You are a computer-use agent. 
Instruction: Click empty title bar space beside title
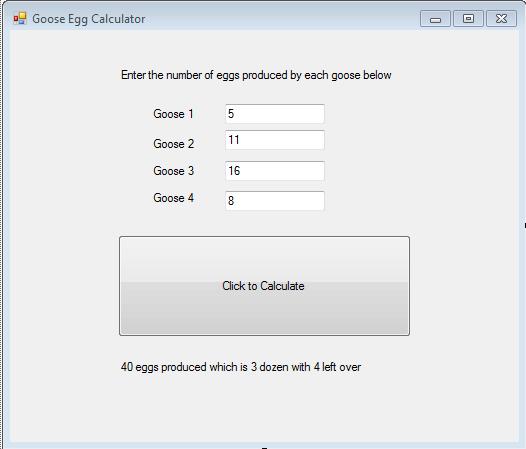point(282,18)
